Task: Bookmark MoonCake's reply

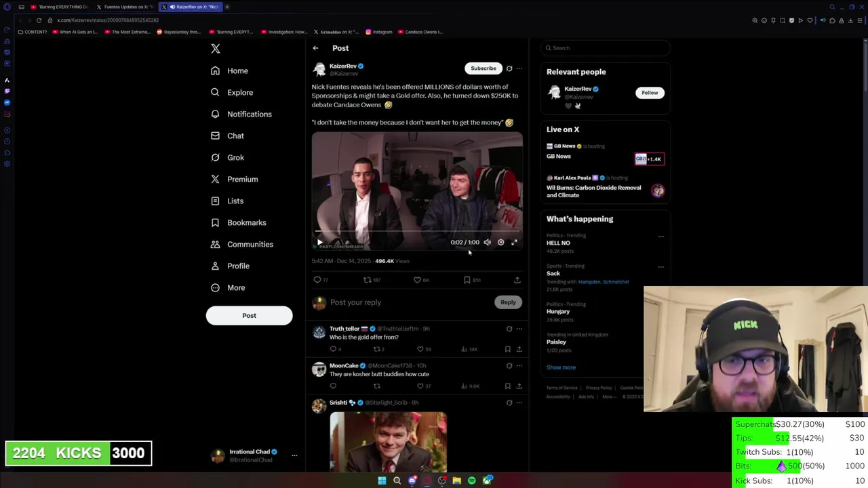Action: [507, 386]
